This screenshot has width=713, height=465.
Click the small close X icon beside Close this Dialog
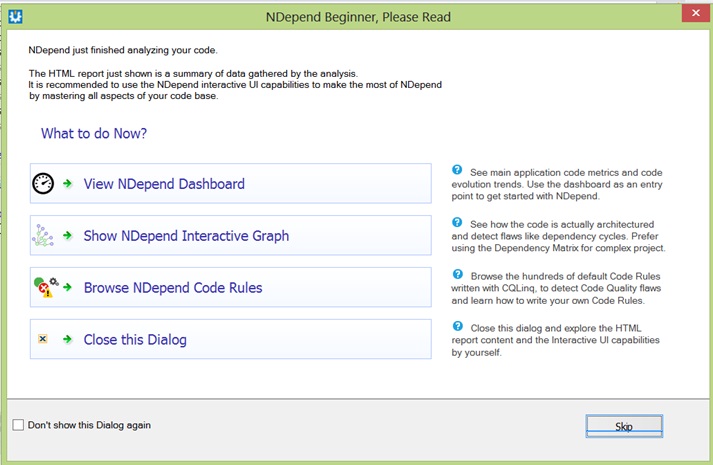click(43, 339)
